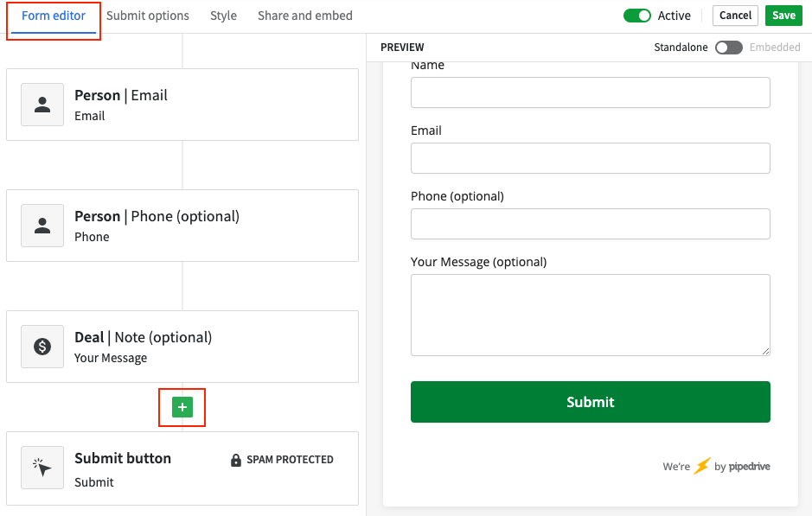Switch preview from Standalone to Embedded
The width and height of the screenshot is (812, 516).
[729, 48]
